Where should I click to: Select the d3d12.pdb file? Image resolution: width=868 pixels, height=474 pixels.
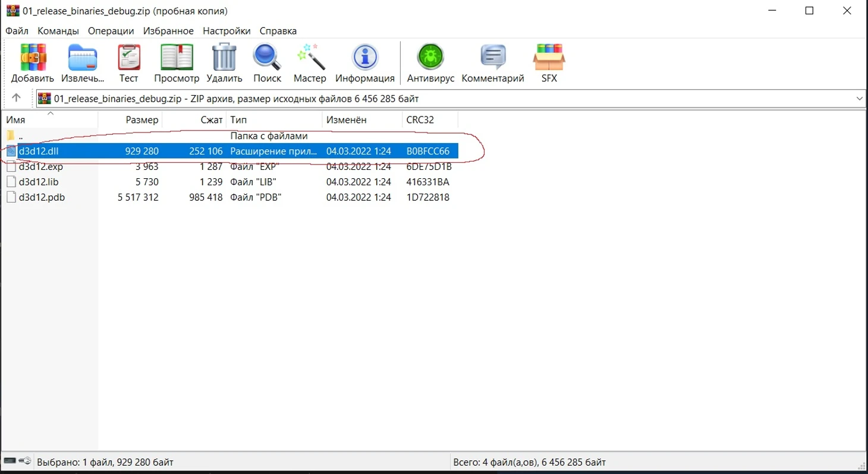(x=42, y=197)
